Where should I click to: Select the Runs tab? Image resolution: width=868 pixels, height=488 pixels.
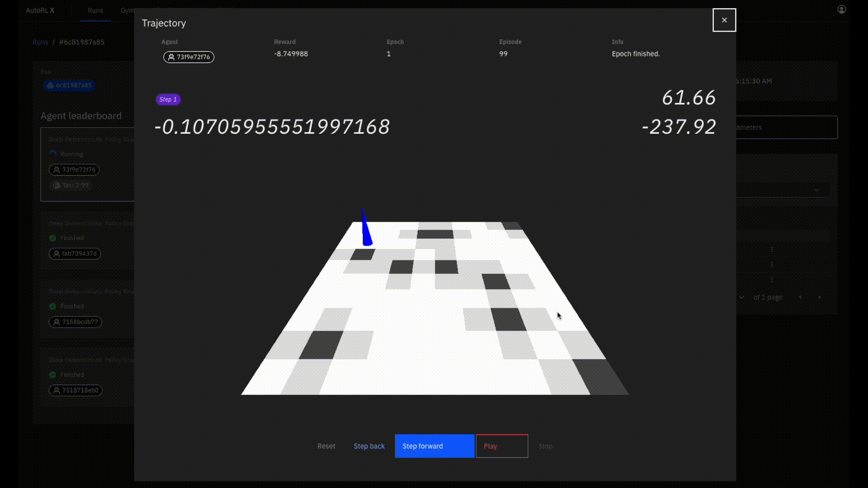pyautogui.click(x=96, y=10)
